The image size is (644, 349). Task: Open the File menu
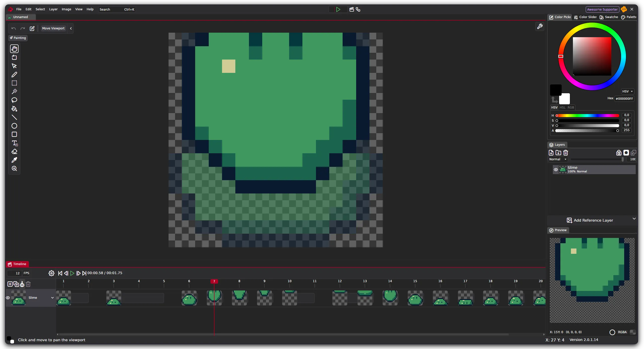[19, 9]
